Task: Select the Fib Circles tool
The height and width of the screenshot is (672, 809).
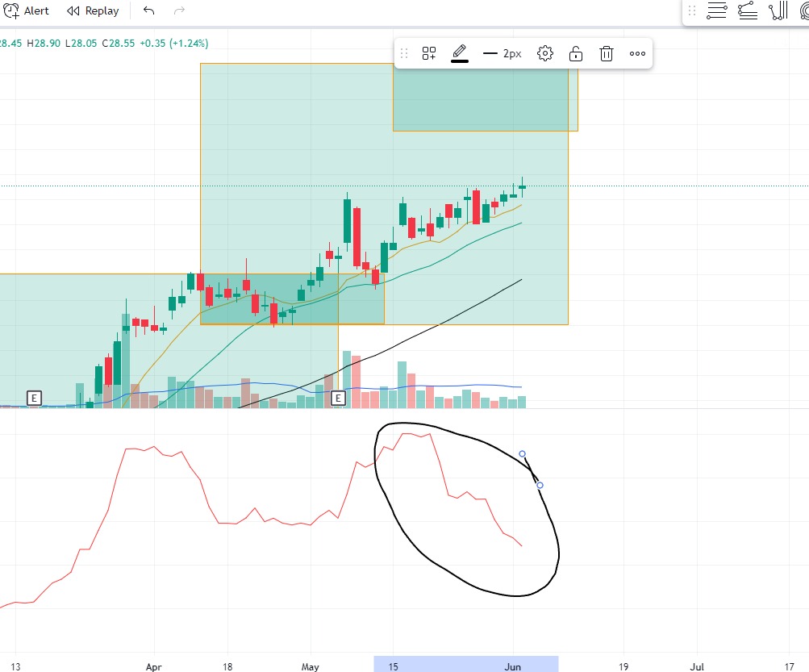Action: coord(804,10)
